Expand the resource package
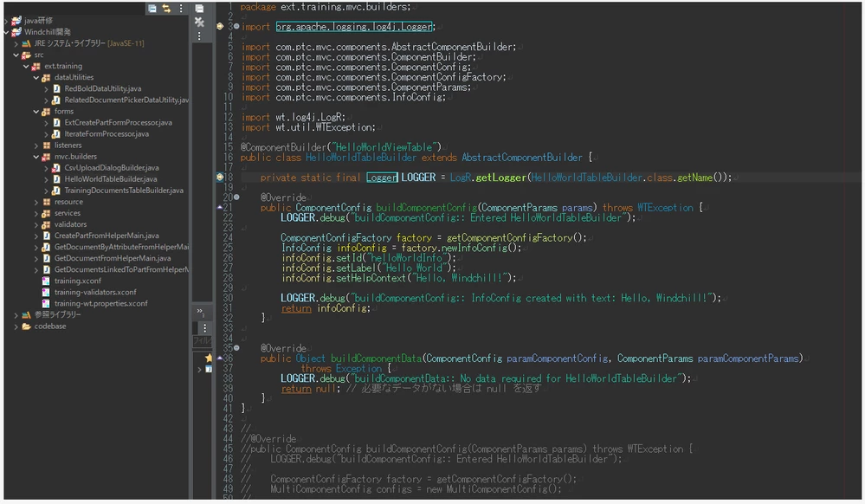 point(36,202)
